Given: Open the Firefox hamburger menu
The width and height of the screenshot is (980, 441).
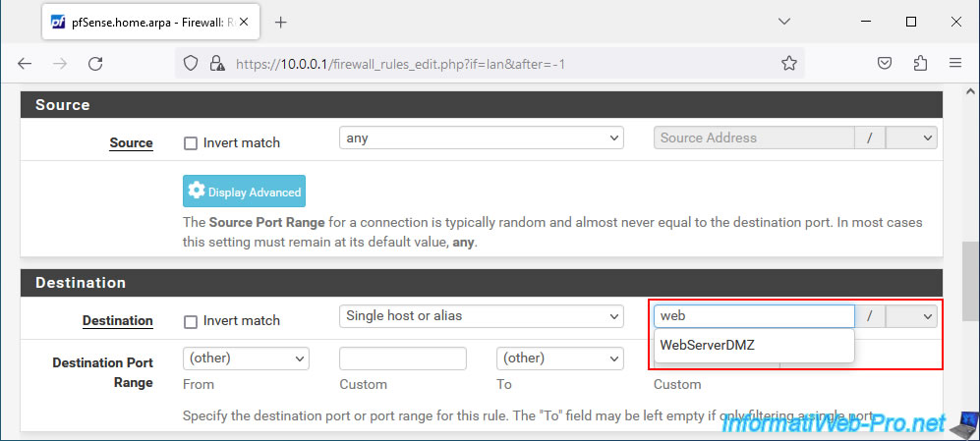Looking at the screenshot, I should (x=955, y=63).
